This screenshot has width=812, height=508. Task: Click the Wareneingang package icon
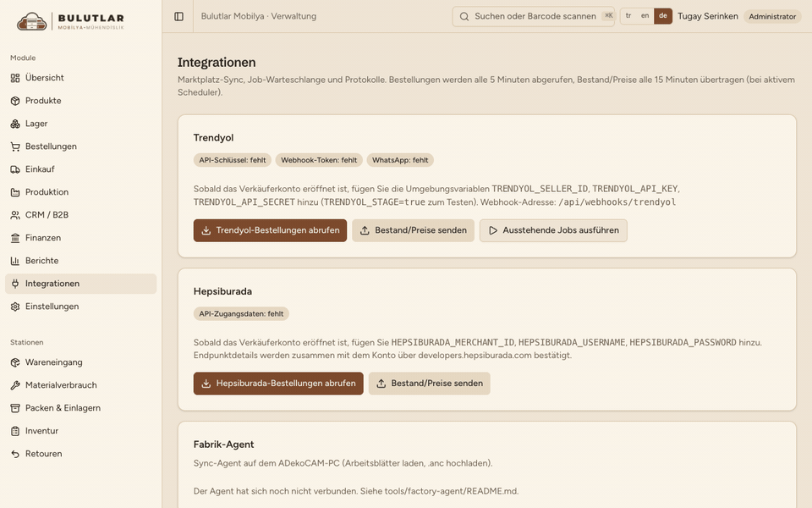pos(15,362)
